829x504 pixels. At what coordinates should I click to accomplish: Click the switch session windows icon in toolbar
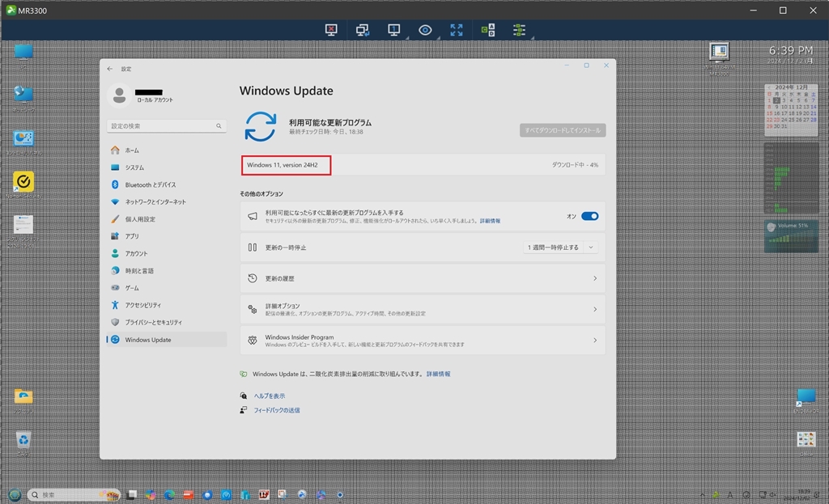[x=362, y=30]
